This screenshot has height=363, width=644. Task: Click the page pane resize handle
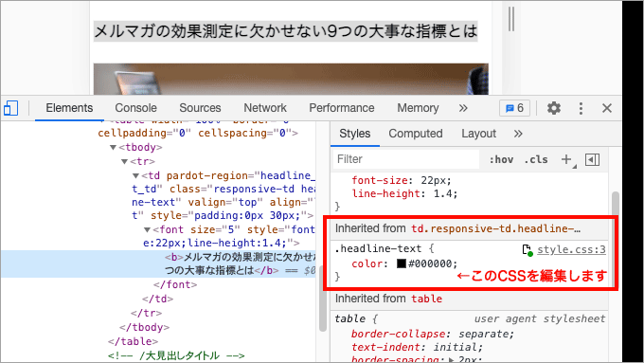coord(510,19)
